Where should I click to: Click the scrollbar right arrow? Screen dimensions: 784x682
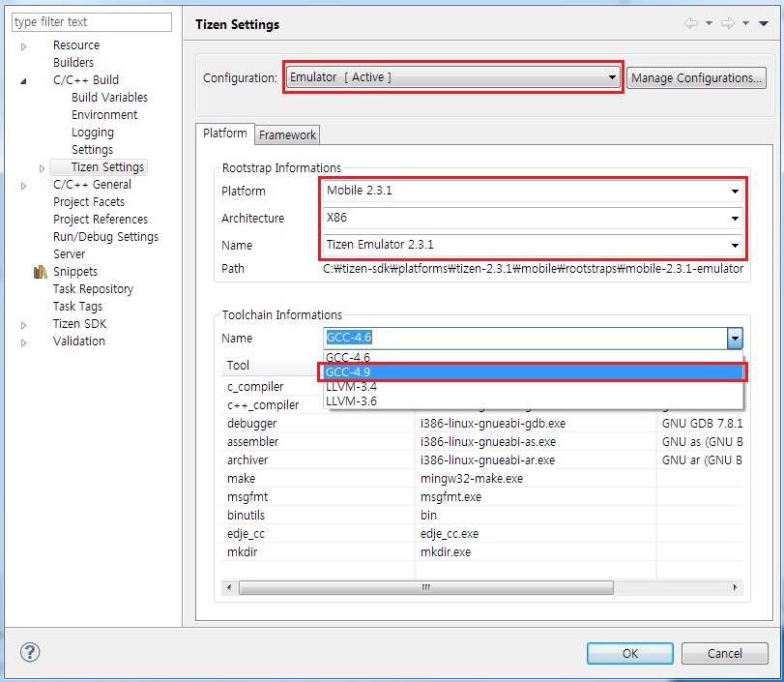pyautogui.click(x=735, y=587)
